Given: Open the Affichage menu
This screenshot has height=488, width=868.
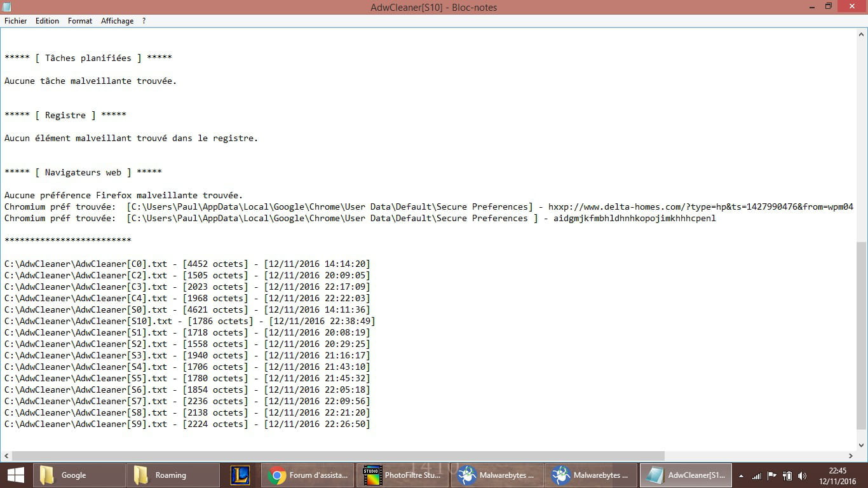Looking at the screenshot, I should pos(117,21).
